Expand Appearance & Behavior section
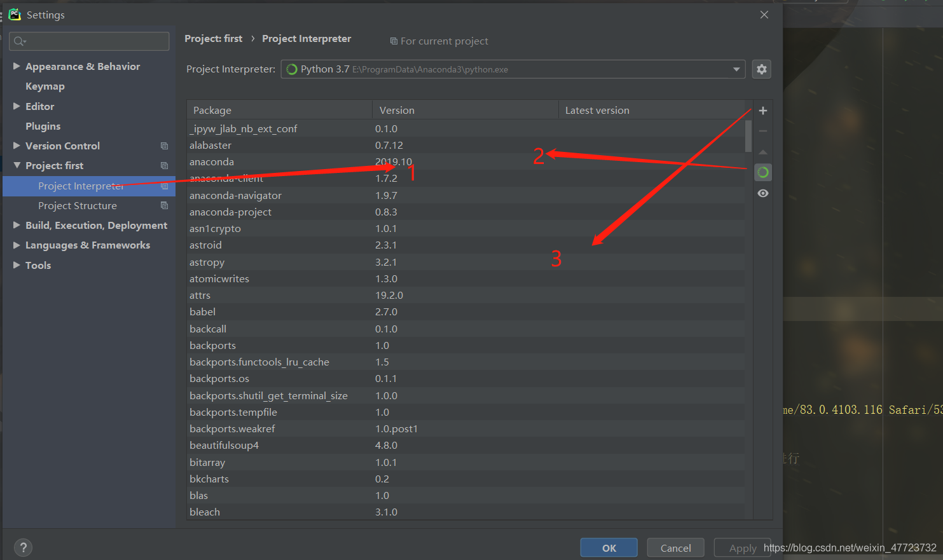This screenshot has height=560, width=943. click(x=17, y=66)
